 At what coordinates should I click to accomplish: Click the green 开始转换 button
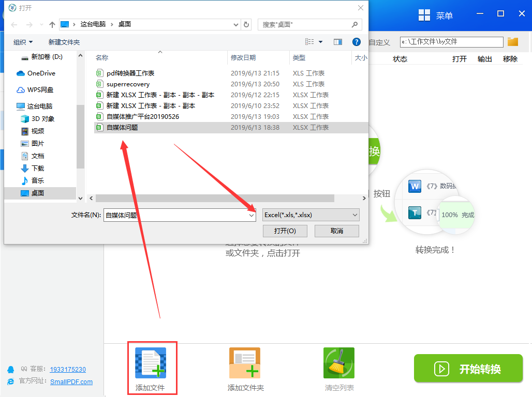point(468,369)
